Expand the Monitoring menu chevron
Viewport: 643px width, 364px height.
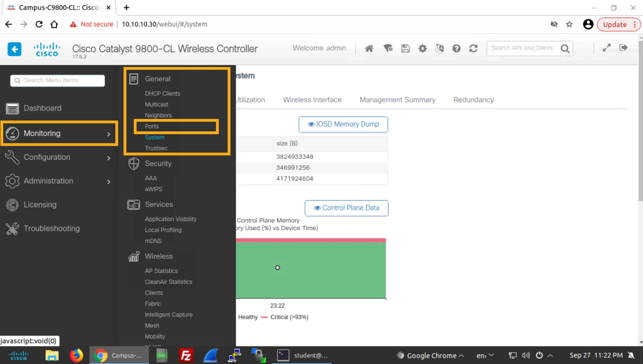pos(109,134)
